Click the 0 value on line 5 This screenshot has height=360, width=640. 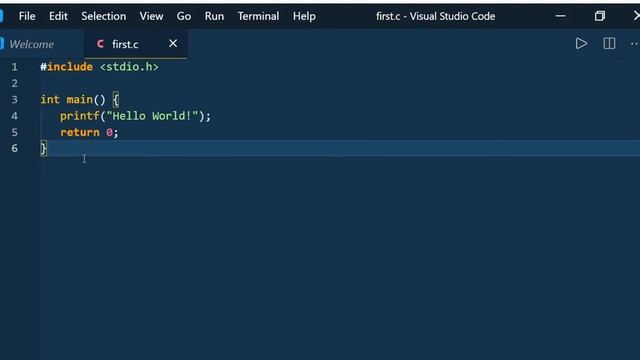coord(109,132)
